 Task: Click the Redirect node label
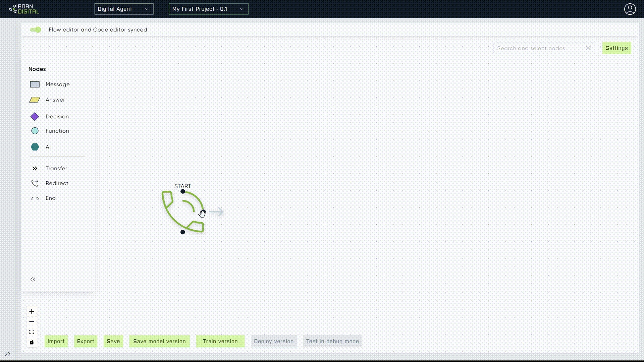tap(57, 183)
